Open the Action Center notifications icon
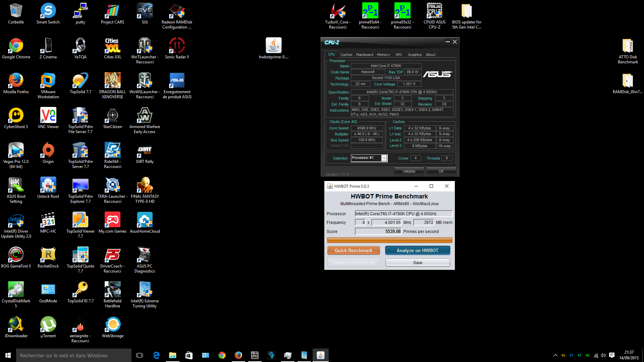644x362 pixels. [612, 355]
